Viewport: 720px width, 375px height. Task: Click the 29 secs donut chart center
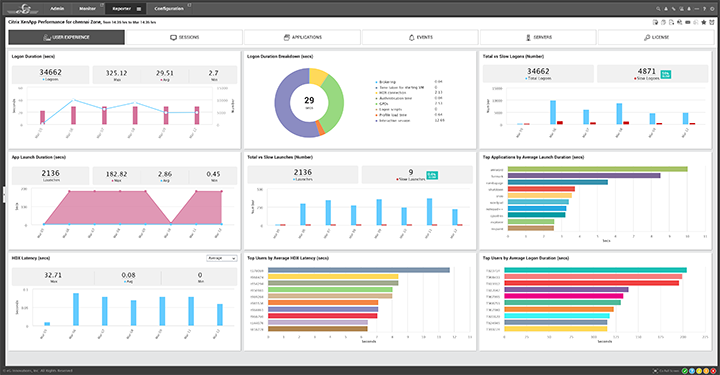pyautogui.click(x=309, y=102)
